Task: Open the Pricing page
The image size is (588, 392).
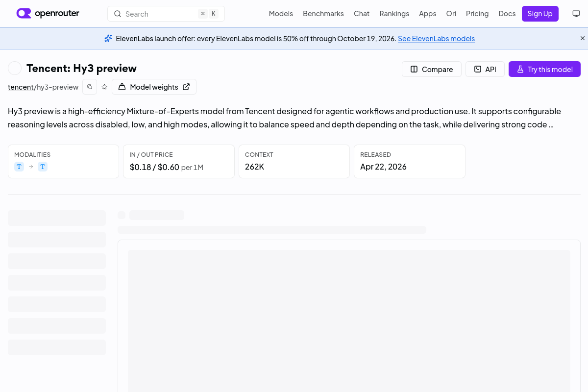Action: point(477,14)
